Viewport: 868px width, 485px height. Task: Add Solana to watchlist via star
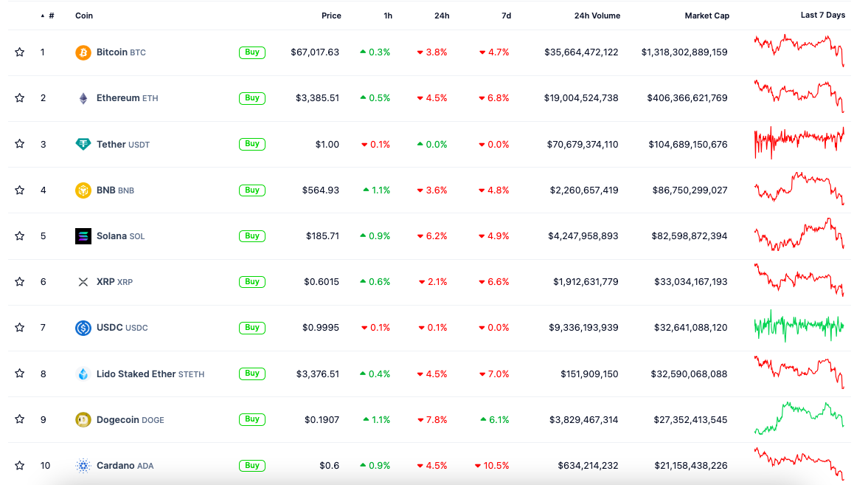(20, 236)
